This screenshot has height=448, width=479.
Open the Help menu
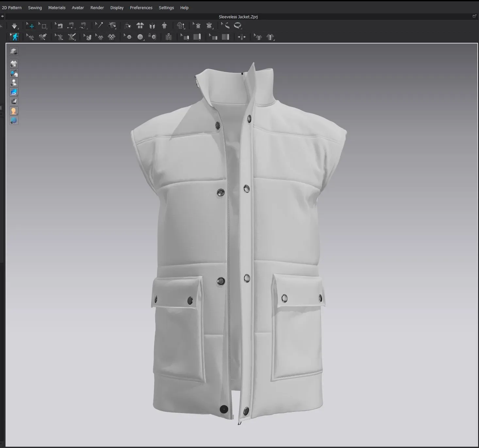click(184, 8)
